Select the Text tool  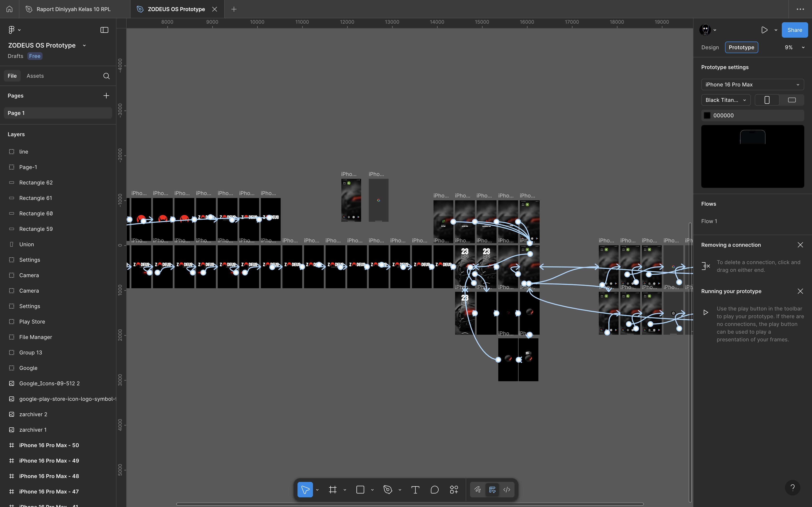415,490
